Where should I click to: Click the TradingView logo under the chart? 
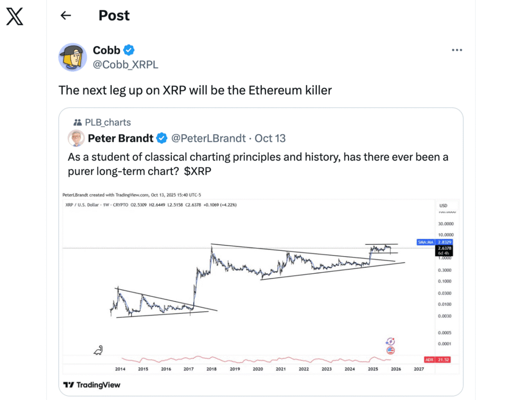click(91, 385)
